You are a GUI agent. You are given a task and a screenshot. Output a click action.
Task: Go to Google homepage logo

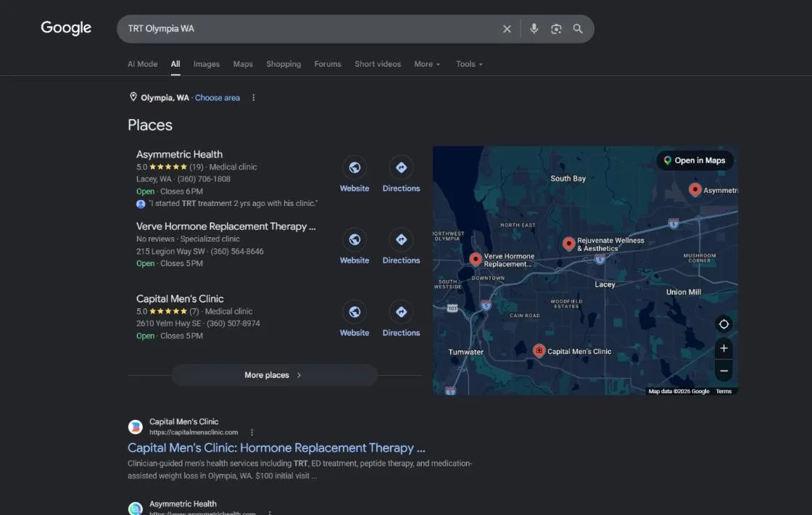tap(66, 28)
